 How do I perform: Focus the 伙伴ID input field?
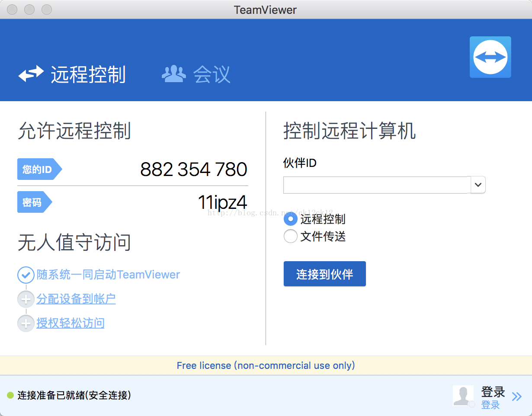377,185
